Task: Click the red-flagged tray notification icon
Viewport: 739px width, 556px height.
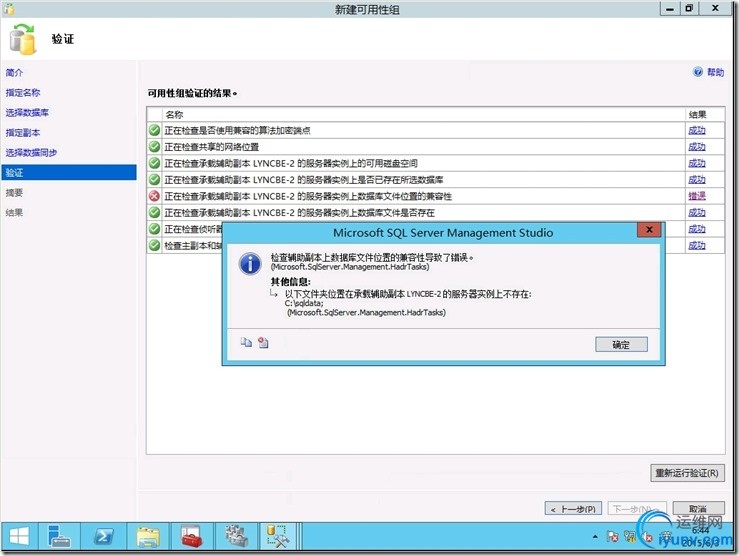Action: [612, 536]
